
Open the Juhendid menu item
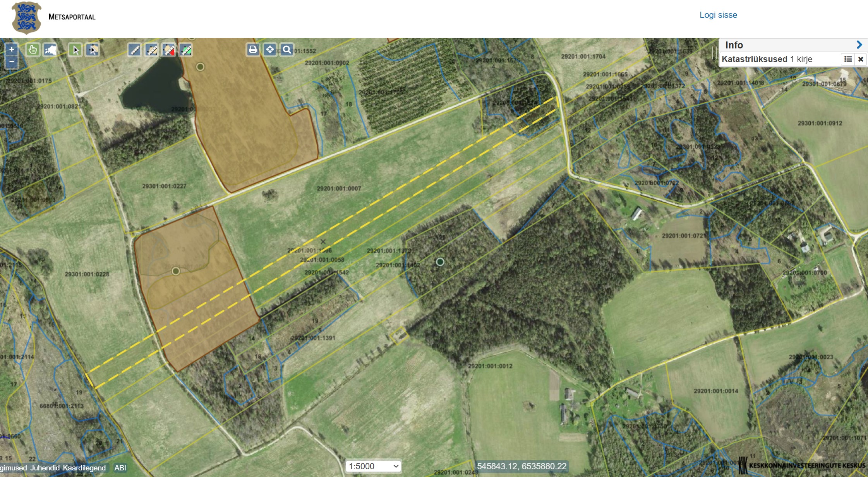(x=45, y=468)
